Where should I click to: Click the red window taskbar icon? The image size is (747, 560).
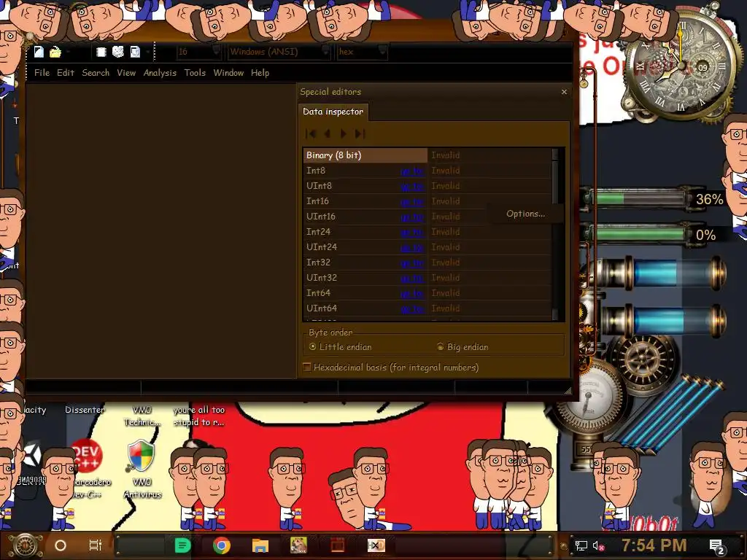pyautogui.click(x=337, y=545)
